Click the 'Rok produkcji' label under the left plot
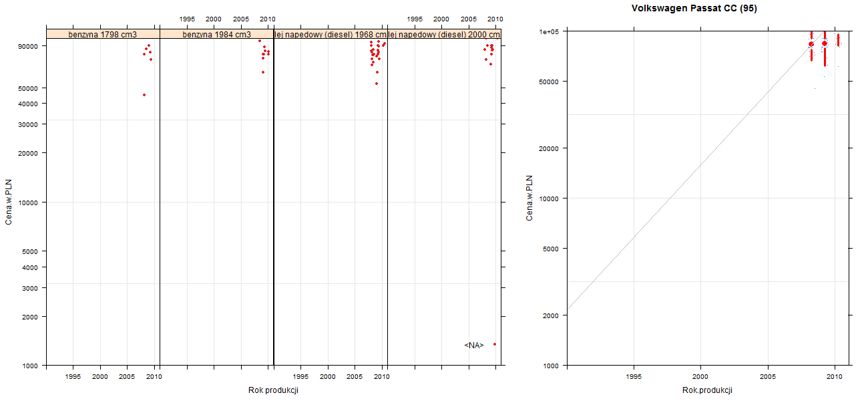The height and width of the screenshot is (401, 868). point(273,390)
